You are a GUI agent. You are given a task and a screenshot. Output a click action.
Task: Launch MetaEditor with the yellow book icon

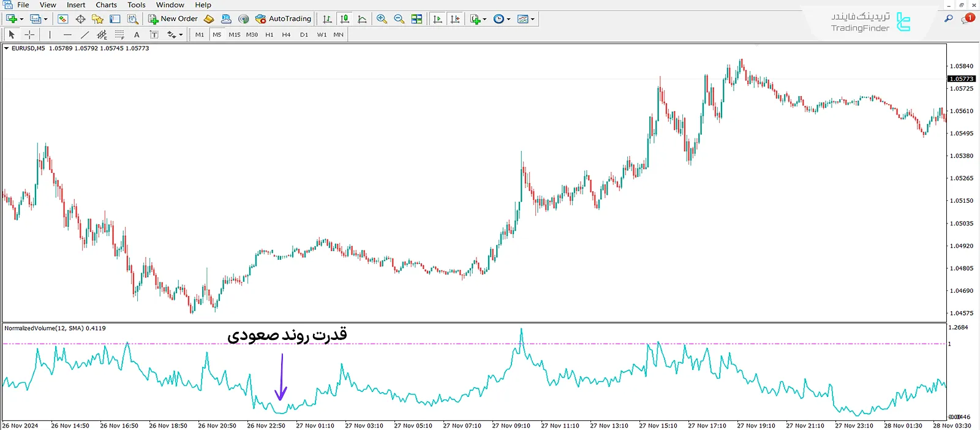pos(209,19)
